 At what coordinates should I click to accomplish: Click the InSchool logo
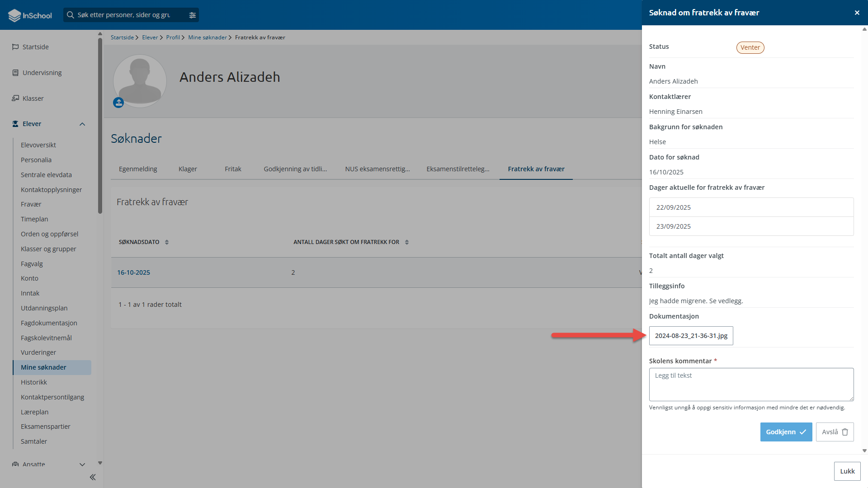coord(30,15)
